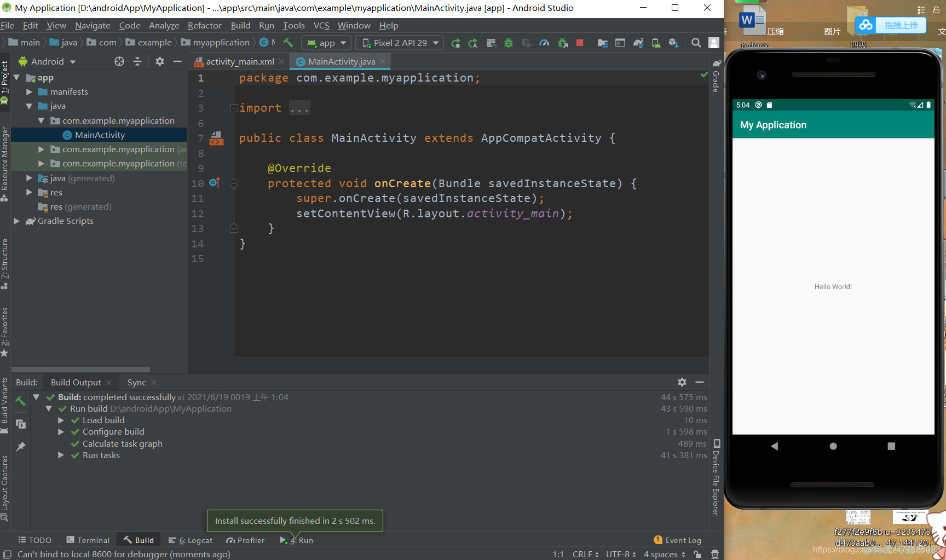Expand collapsed import block
Viewport: 946px width, 560px height.
[234, 108]
